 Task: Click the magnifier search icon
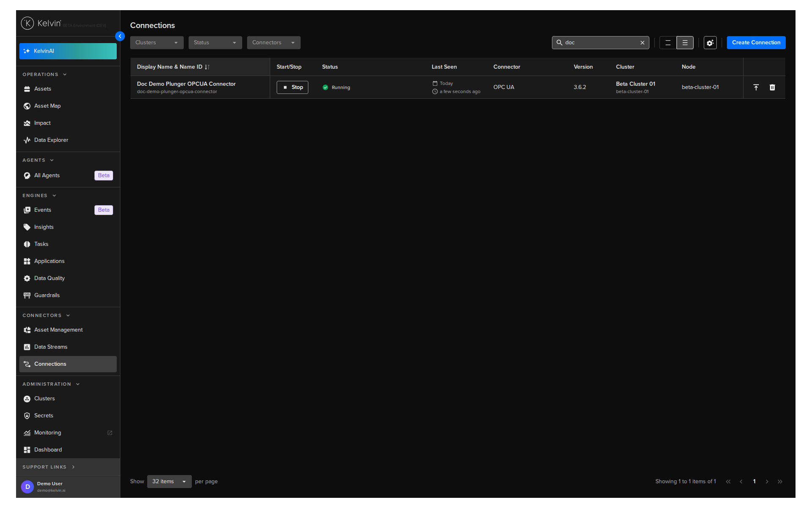(559, 43)
